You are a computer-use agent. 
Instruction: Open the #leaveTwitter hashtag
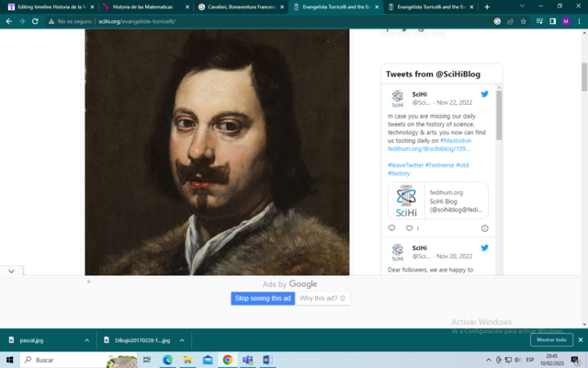point(405,166)
